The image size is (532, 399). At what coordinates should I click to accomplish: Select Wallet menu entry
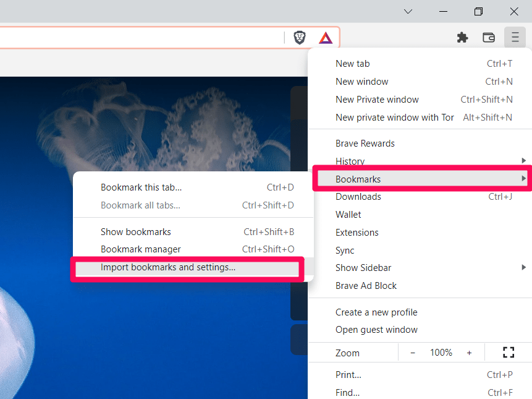[420, 215]
